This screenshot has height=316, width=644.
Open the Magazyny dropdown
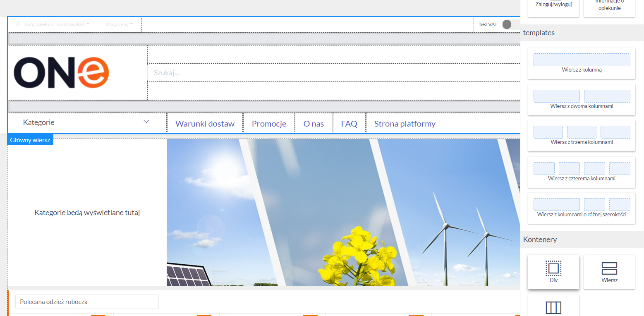[120, 24]
